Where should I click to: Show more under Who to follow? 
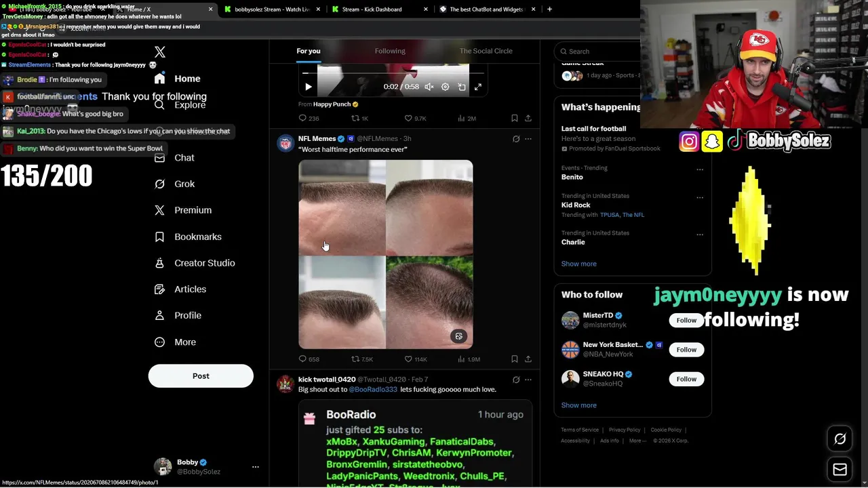click(x=578, y=405)
